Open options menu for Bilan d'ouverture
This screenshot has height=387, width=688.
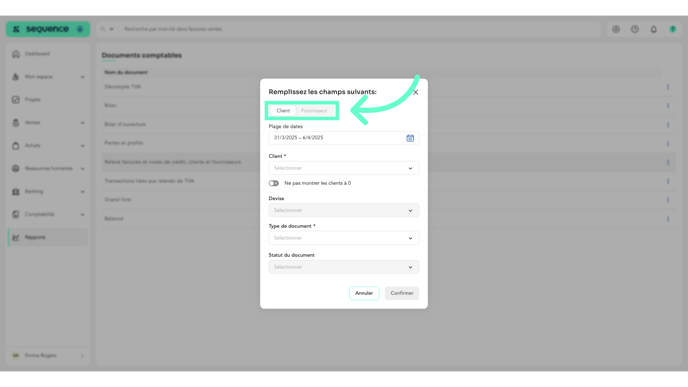(668, 125)
